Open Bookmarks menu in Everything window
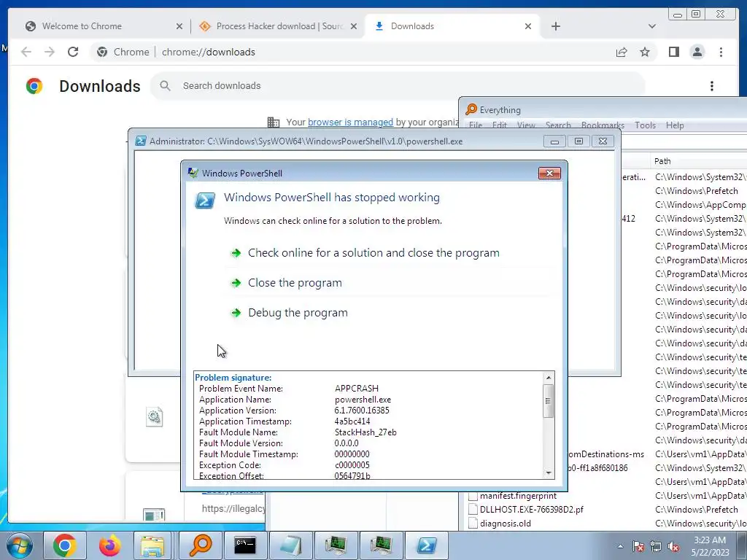This screenshot has width=747, height=560. (603, 125)
